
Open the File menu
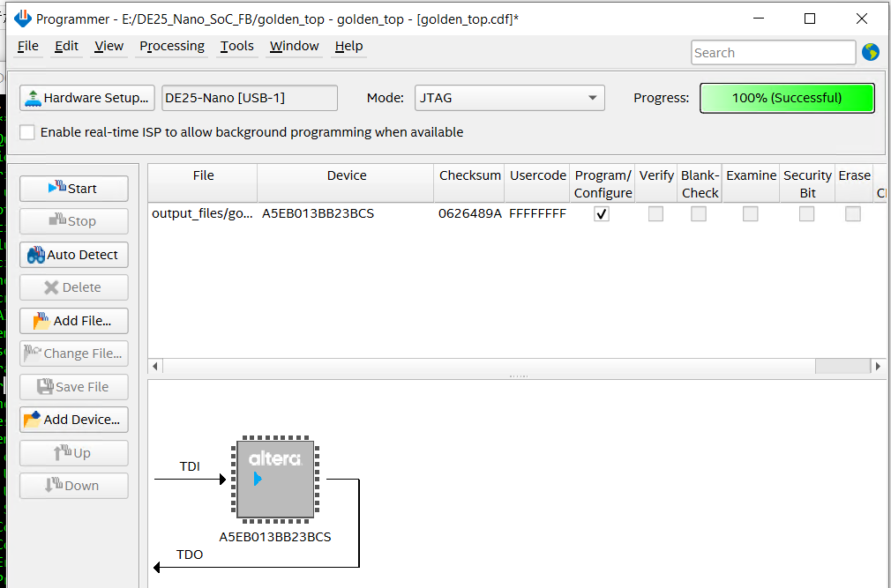28,46
